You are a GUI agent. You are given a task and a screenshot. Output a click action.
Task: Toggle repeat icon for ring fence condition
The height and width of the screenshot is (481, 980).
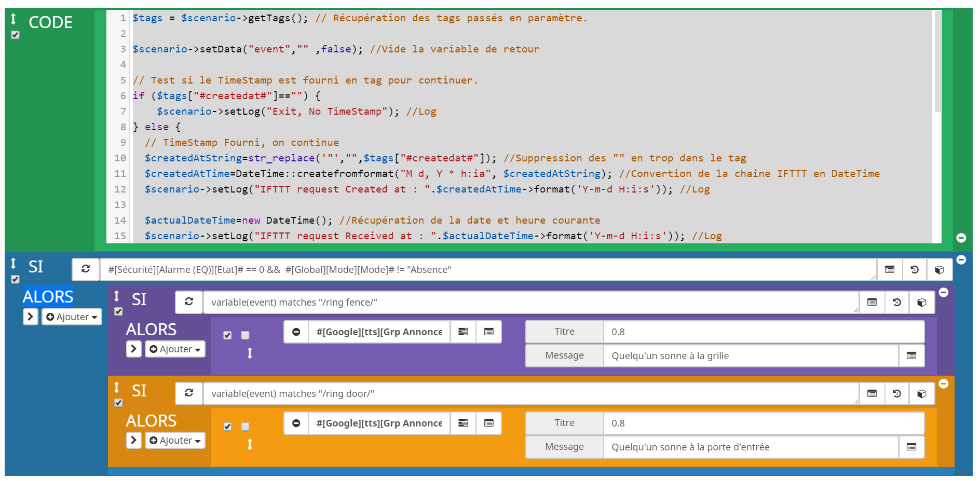coord(189,302)
